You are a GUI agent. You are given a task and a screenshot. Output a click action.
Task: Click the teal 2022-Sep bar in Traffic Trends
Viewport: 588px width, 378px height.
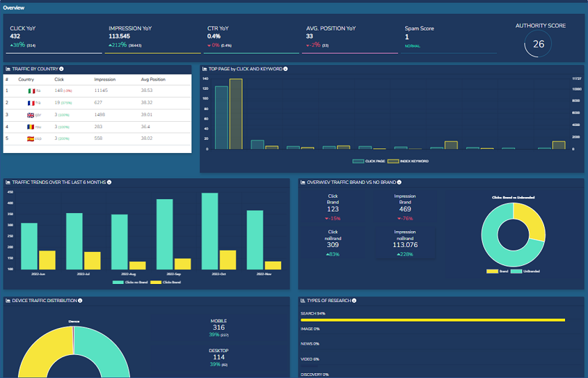[x=165, y=234]
